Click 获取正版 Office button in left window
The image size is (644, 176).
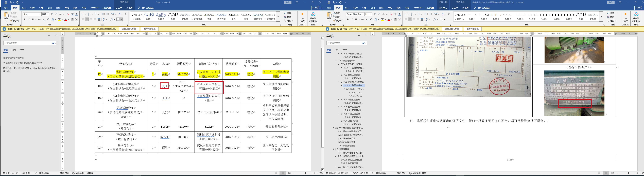(x=129, y=29)
